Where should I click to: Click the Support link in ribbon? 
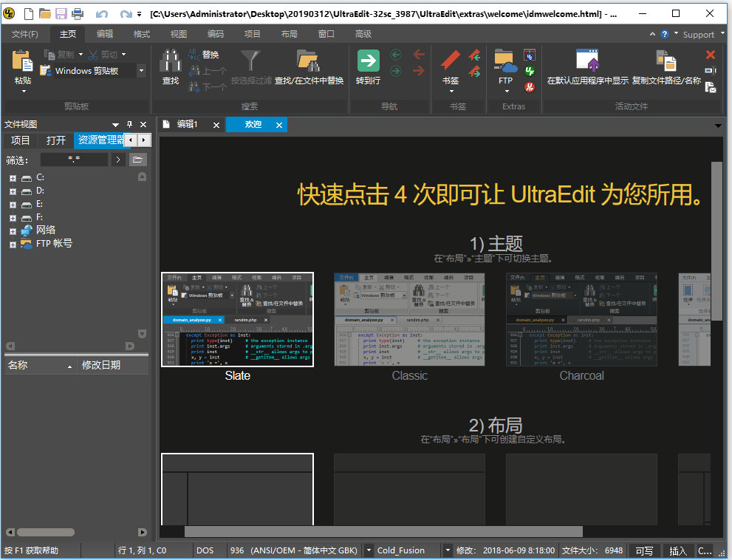click(x=698, y=35)
